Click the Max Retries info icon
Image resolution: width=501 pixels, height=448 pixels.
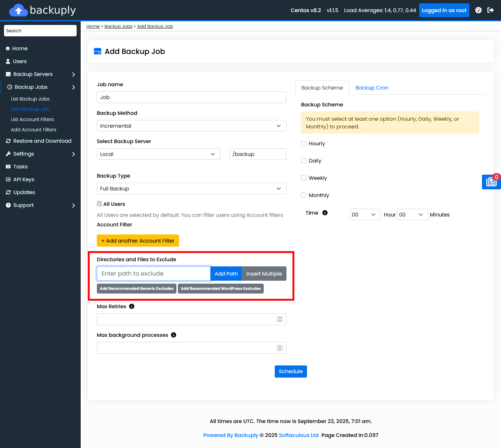(132, 306)
